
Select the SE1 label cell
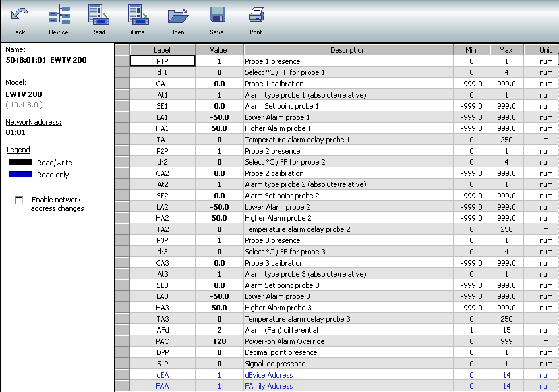coord(163,106)
